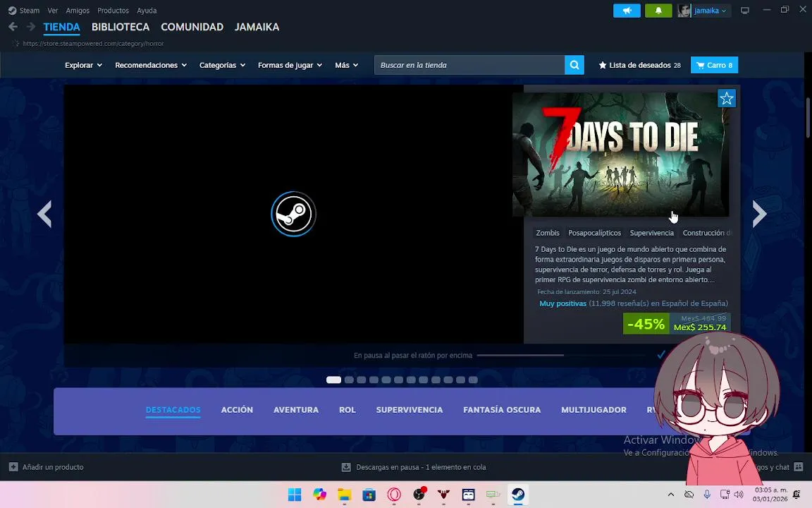Select the ROL tab
This screenshot has height=508, width=812.
click(x=347, y=409)
